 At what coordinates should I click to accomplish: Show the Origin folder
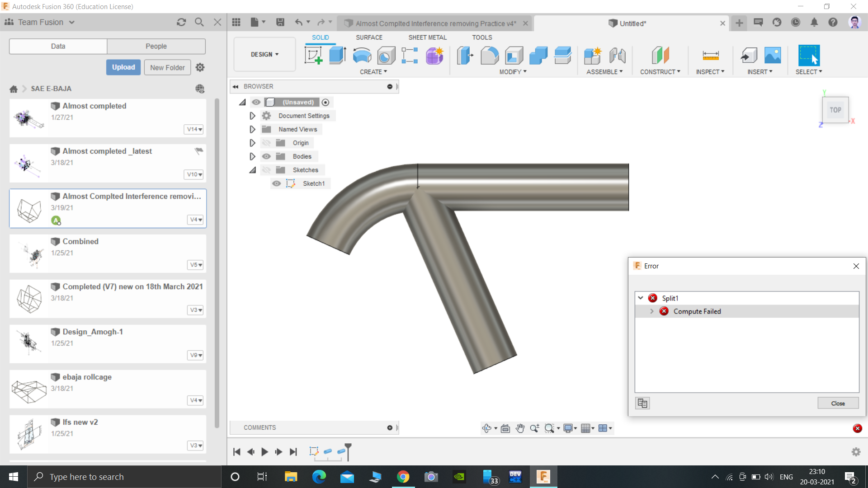point(267,143)
